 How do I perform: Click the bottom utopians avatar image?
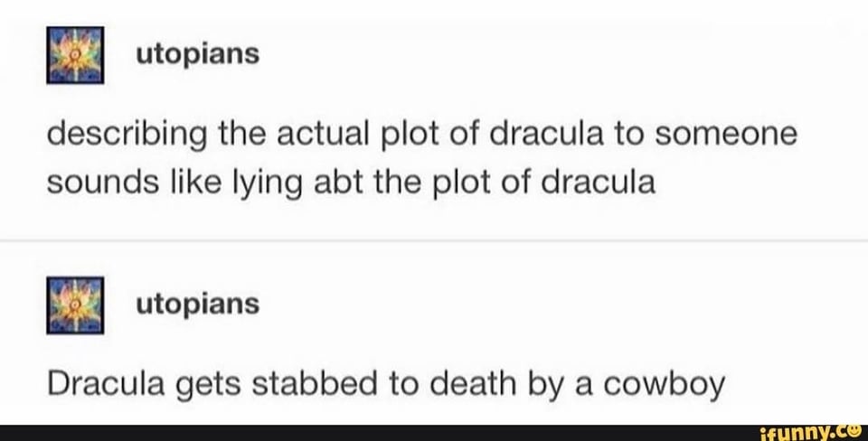pos(76,305)
